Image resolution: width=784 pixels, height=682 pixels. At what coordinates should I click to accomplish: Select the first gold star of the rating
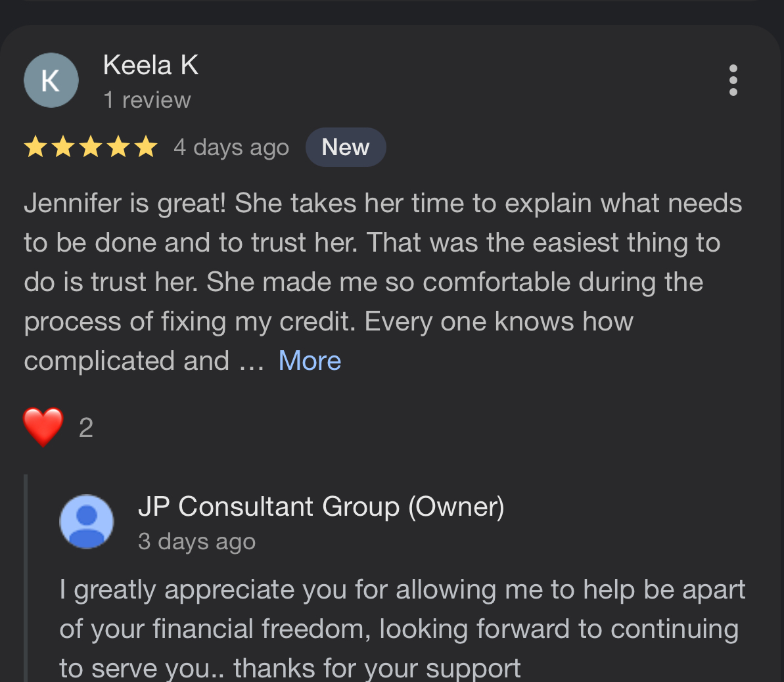36,147
